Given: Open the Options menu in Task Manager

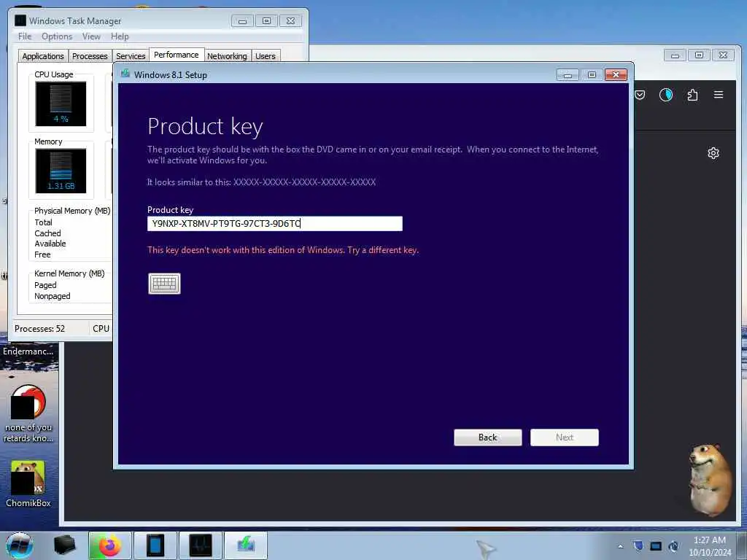Looking at the screenshot, I should (x=57, y=36).
